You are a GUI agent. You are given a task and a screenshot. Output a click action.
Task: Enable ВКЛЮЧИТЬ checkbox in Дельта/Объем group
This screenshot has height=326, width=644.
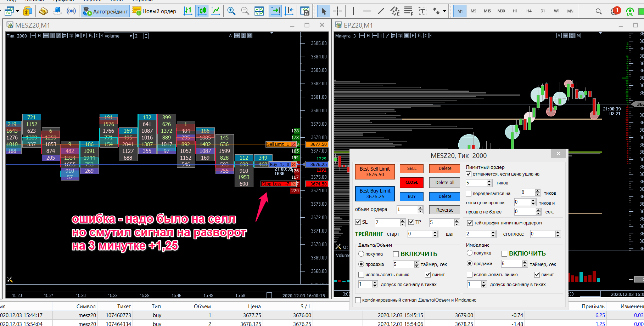pyautogui.click(x=396, y=254)
